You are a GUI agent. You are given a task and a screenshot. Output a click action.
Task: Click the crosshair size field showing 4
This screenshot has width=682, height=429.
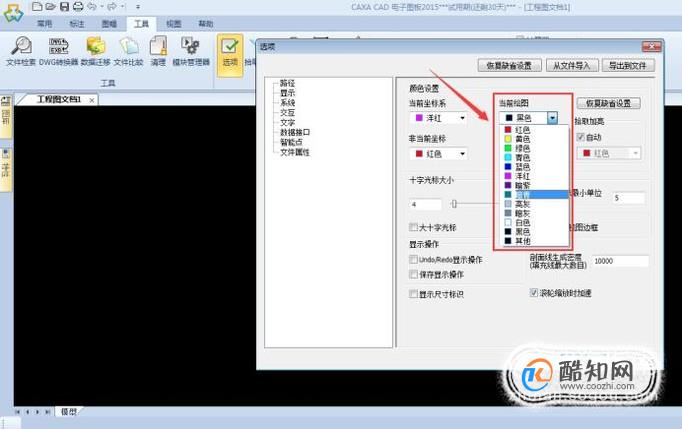(425, 204)
